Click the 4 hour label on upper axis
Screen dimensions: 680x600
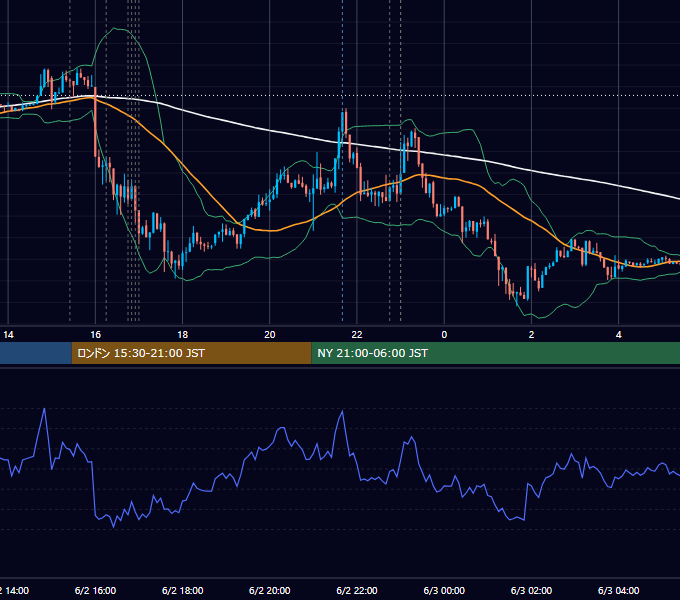(x=618, y=335)
